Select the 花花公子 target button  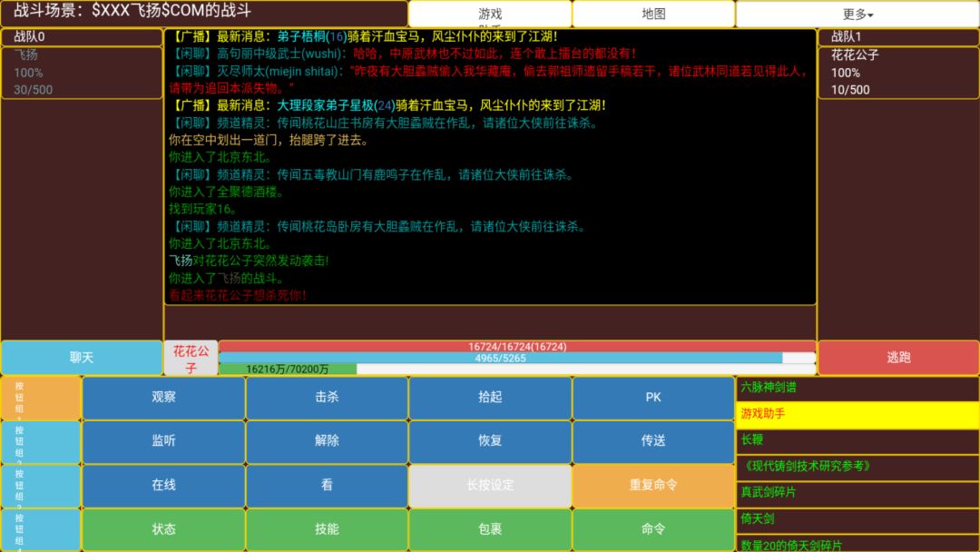point(189,358)
